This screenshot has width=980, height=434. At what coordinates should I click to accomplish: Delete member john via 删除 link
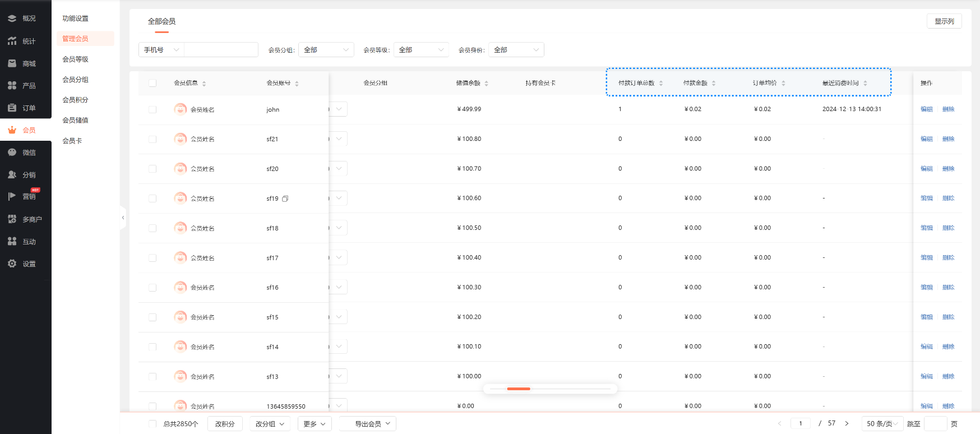pos(949,109)
